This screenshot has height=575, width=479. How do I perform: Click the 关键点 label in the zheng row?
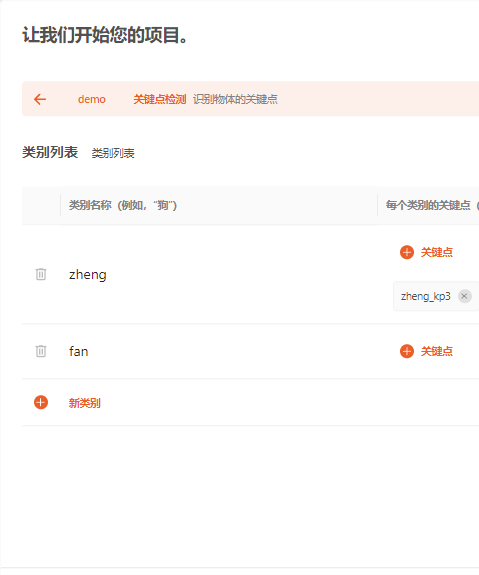click(x=436, y=252)
